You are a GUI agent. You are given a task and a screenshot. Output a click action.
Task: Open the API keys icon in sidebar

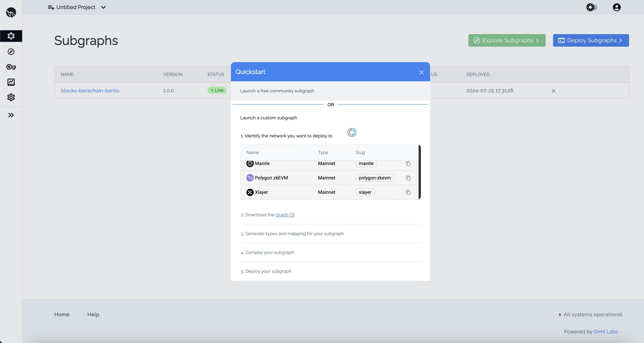point(11,67)
